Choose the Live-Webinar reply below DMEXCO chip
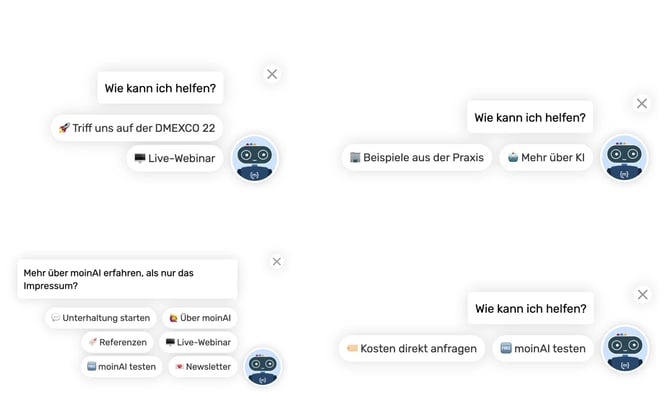This screenshot has height=405, width=670. point(175,158)
